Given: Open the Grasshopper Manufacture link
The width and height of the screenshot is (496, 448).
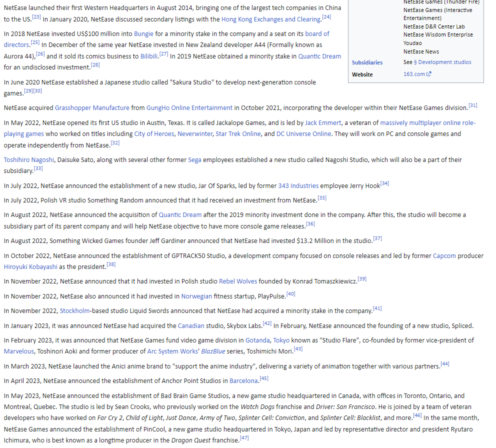Looking at the screenshot, I should 92,108.
